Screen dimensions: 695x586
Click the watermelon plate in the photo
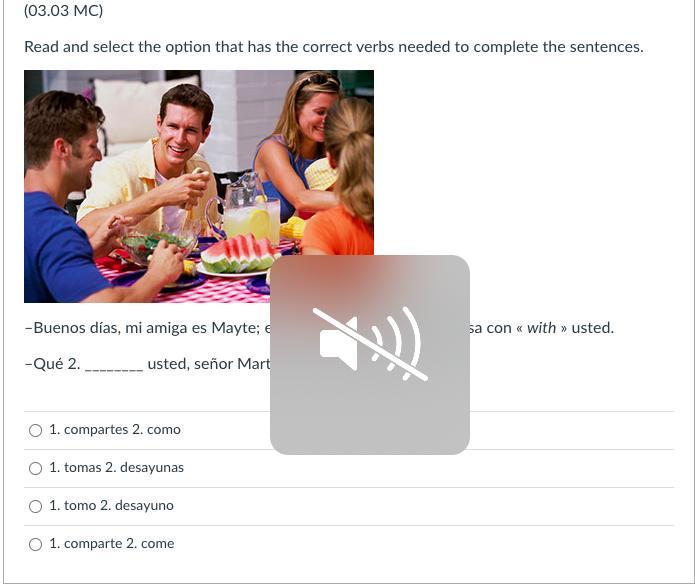[x=238, y=256]
